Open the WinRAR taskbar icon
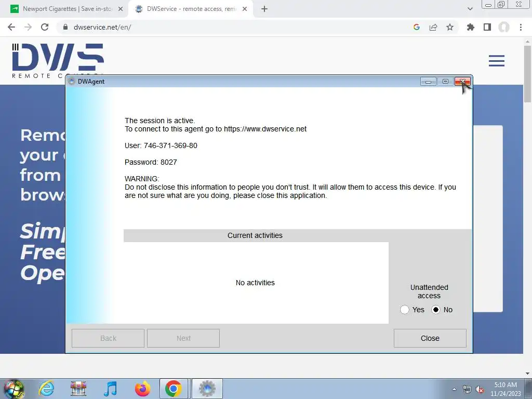 pos(78,389)
